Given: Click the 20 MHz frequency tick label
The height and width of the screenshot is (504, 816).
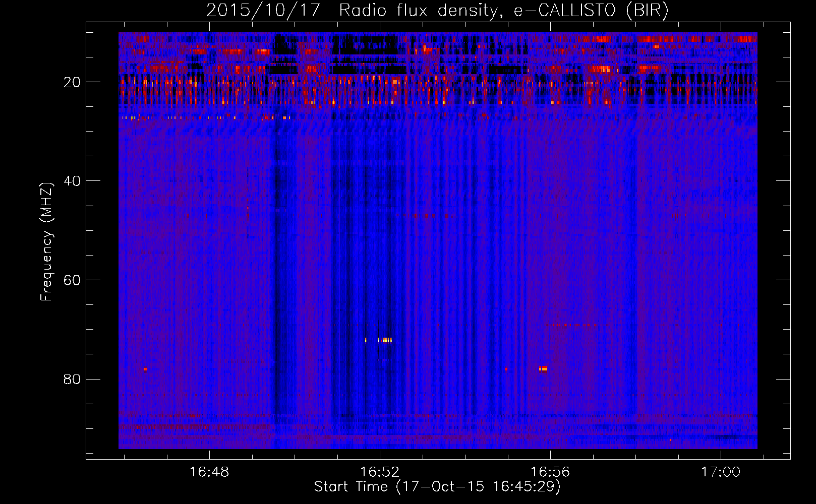Looking at the screenshot, I should pyautogui.click(x=72, y=82).
